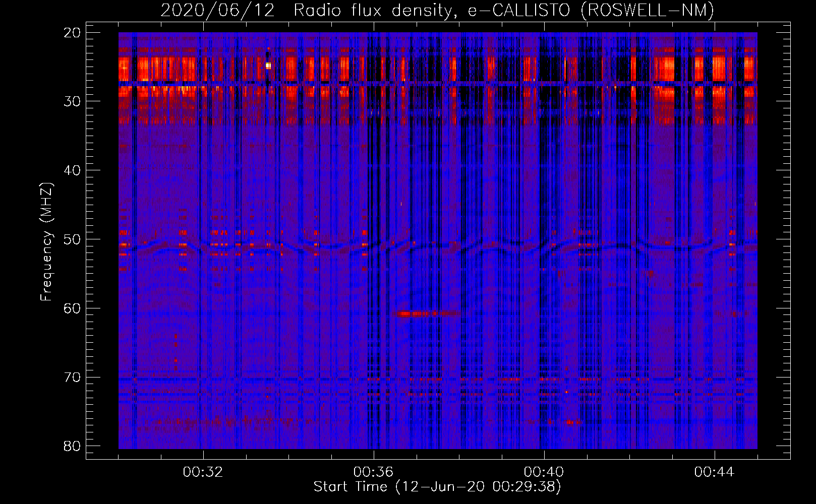Click the 60 frequency tick label
The height and width of the screenshot is (504, 816).
point(72,308)
